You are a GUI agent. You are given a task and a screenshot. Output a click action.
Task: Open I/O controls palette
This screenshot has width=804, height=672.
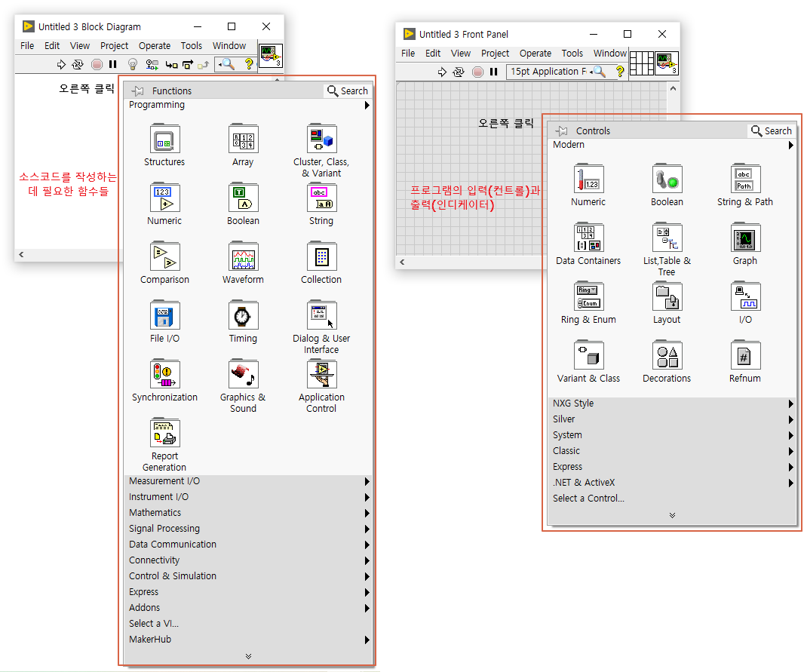(745, 297)
